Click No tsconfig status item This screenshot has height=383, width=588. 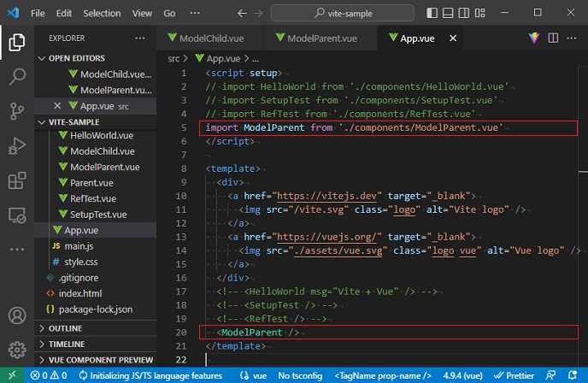[300, 375]
